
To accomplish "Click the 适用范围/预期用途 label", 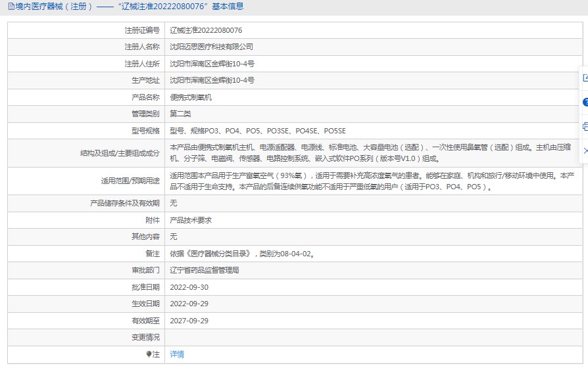I will point(130,181).
